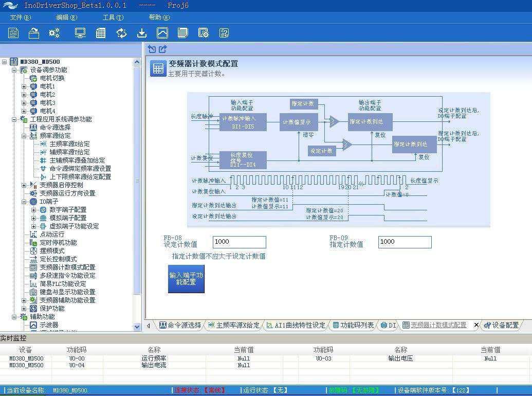Click the export arrow icon above config panel
The image size is (532, 396).
pyautogui.click(x=163, y=49)
